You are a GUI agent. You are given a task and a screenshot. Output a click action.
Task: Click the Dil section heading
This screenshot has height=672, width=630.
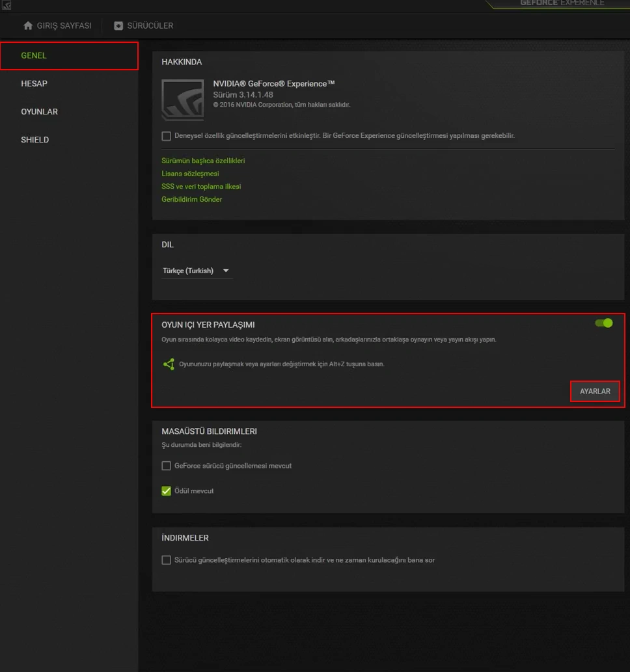click(x=168, y=245)
